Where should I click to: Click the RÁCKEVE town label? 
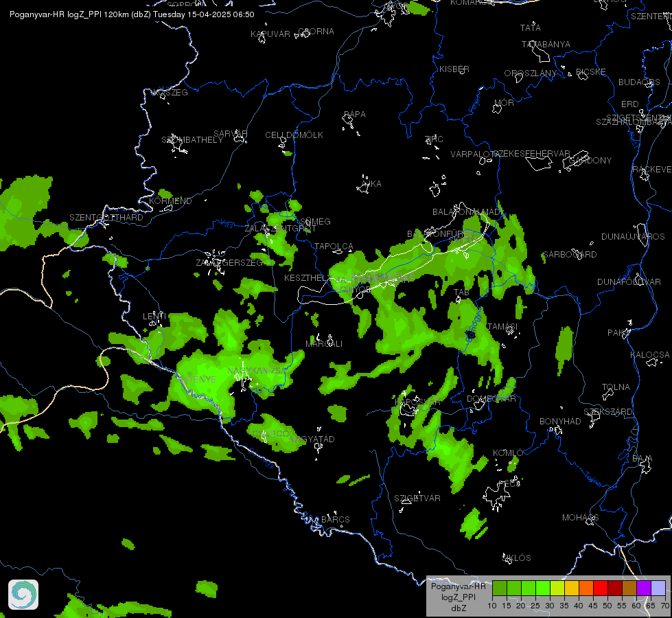coord(652,170)
